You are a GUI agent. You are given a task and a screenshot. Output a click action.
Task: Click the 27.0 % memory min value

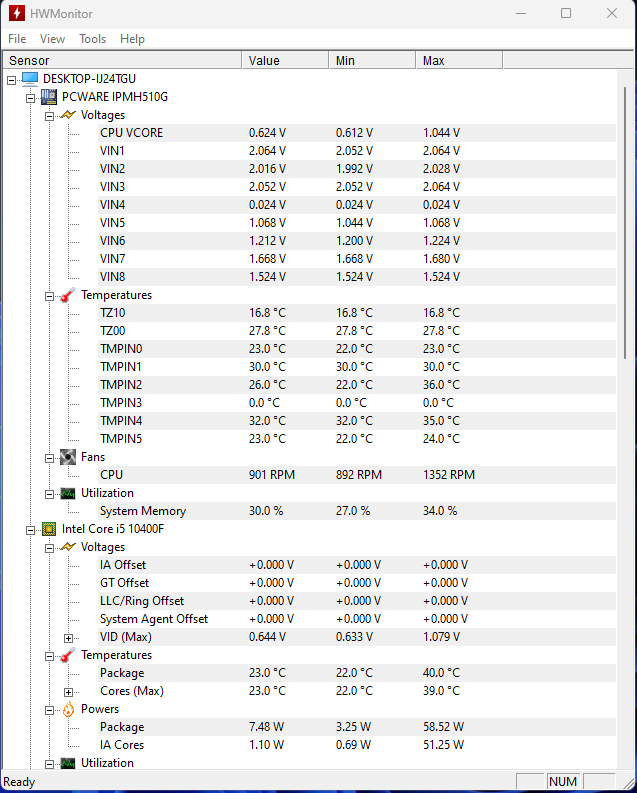pyautogui.click(x=353, y=511)
